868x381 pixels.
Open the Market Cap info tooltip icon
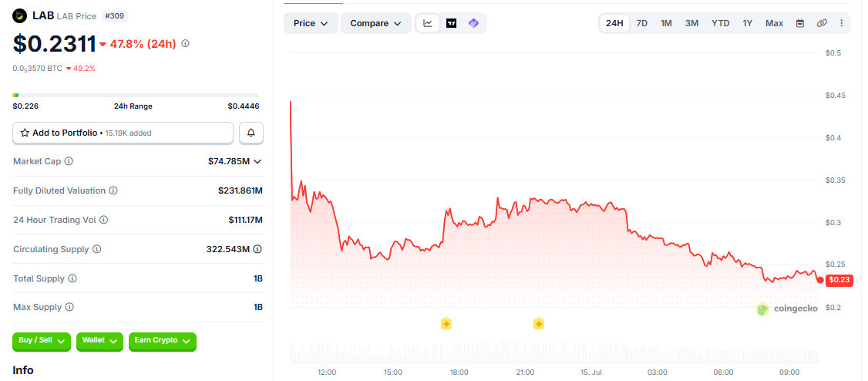(x=69, y=161)
